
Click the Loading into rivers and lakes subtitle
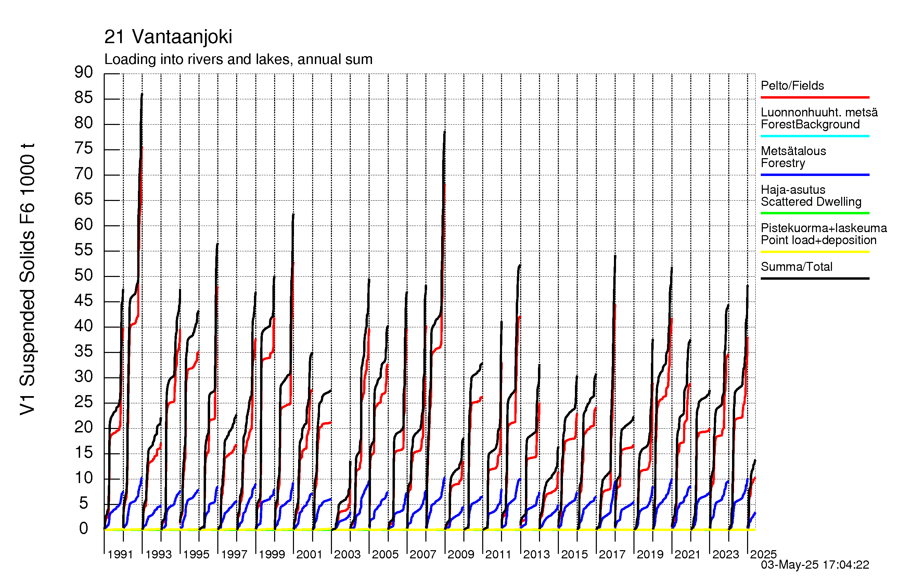tap(238, 60)
